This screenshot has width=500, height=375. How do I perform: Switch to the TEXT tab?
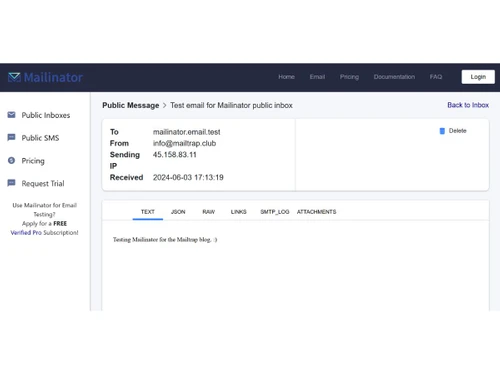coord(148,212)
